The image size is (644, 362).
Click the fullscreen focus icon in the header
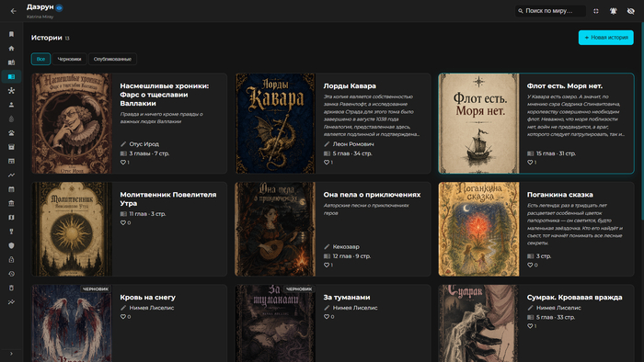pyautogui.click(x=596, y=11)
